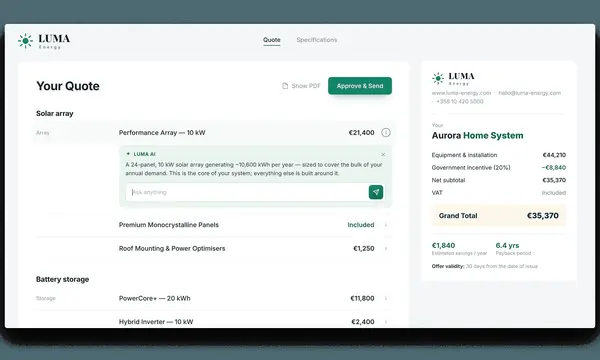
Task: Switch to the Quote tab
Action: click(272, 40)
